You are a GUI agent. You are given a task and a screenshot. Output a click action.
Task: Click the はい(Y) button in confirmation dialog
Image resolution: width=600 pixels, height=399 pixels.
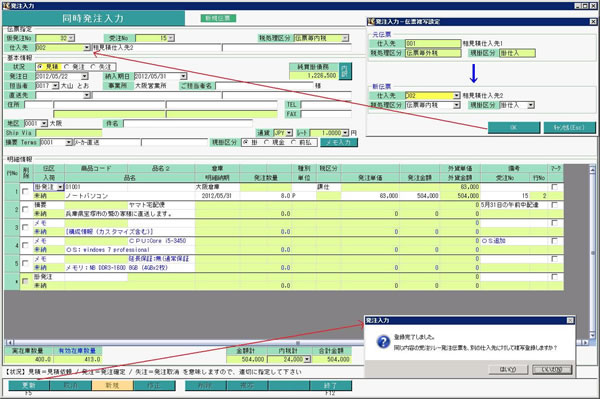[508, 370]
